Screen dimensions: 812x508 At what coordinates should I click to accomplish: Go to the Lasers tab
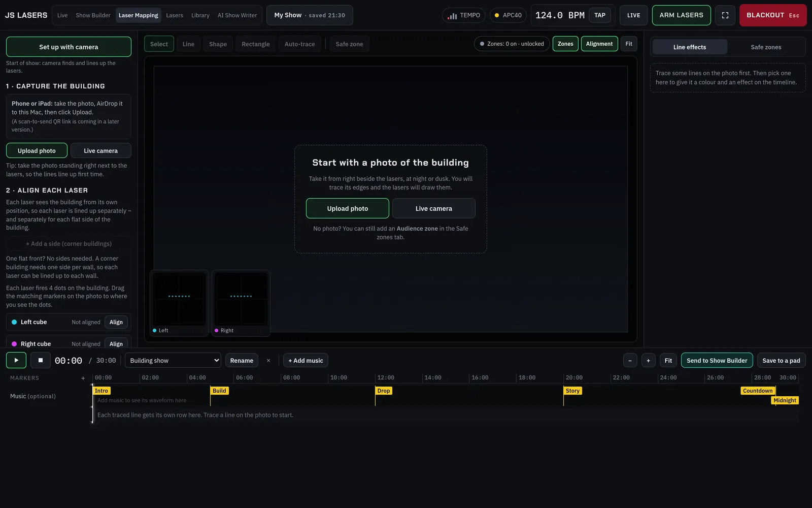[x=175, y=15]
